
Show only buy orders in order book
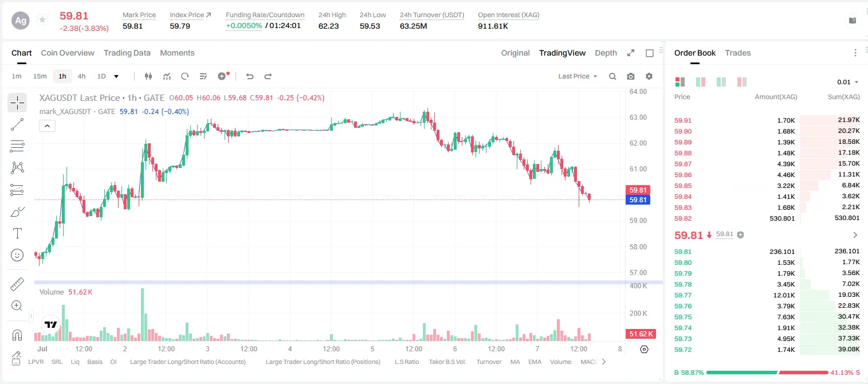tap(721, 82)
